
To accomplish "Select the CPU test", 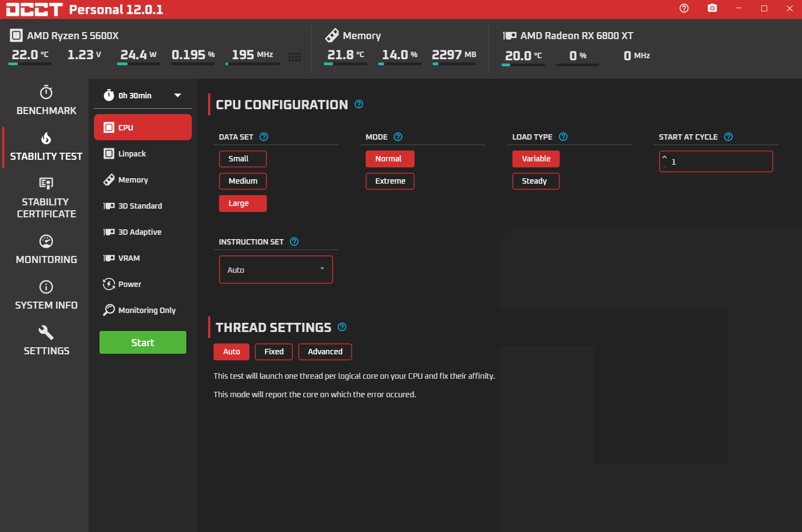I will click(x=143, y=127).
